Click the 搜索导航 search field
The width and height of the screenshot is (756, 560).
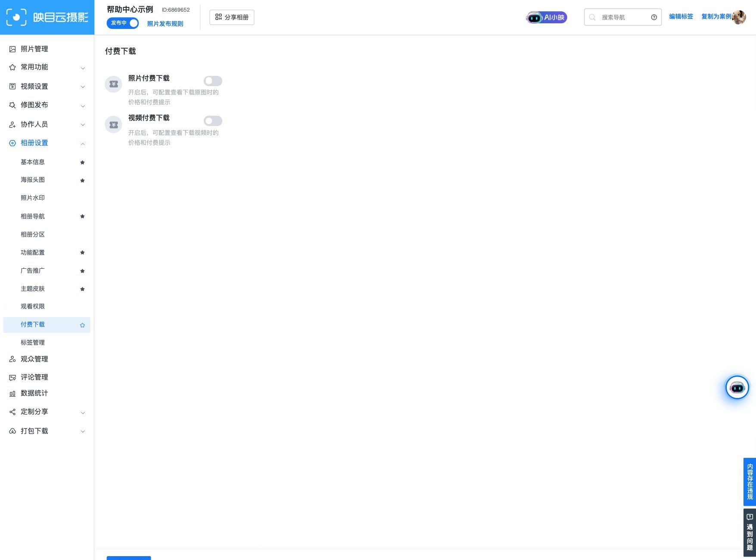pyautogui.click(x=623, y=17)
